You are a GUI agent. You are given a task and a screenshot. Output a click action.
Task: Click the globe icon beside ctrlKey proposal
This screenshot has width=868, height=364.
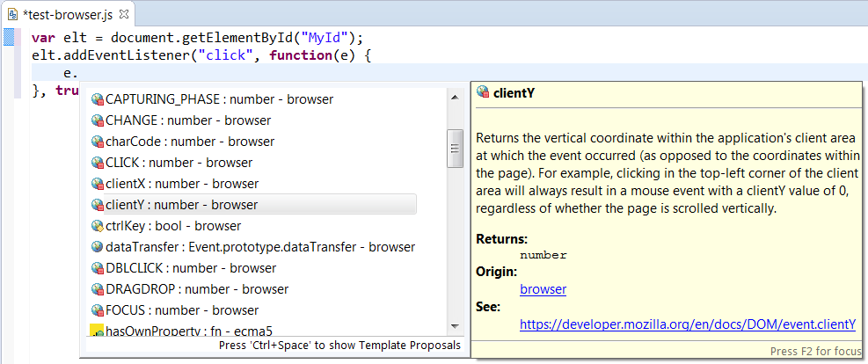[x=98, y=226]
